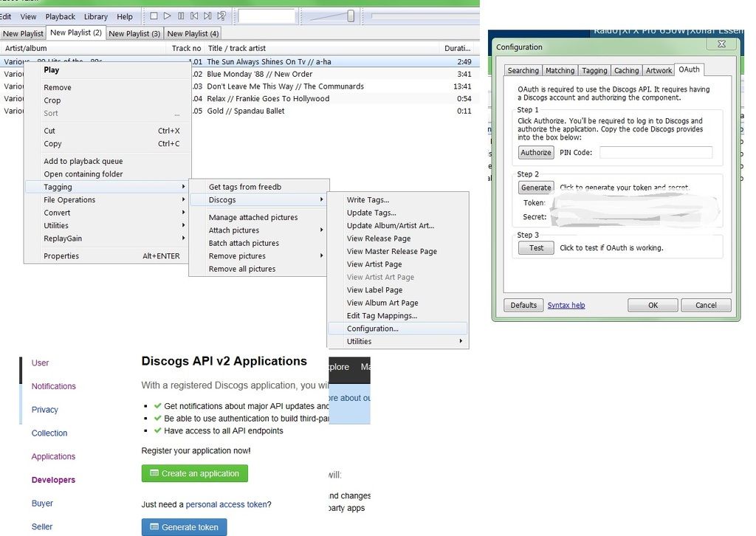Adjust the volume slider knob
The width and height of the screenshot is (756, 536).
351,16
